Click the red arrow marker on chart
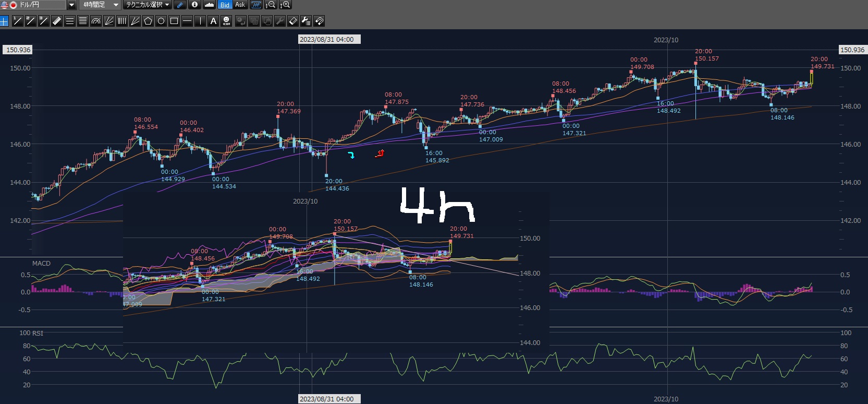This screenshot has width=868, height=404. 380,153
